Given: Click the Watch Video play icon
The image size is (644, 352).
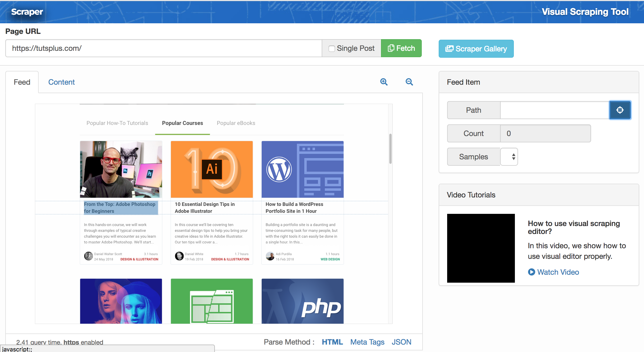Looking at the screenshot, I should (531, 272).
